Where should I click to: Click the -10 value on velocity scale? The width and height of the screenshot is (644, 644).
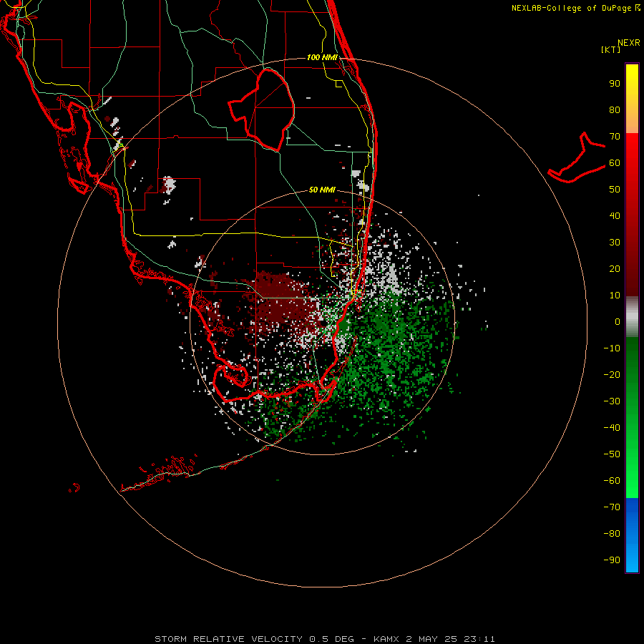(x=612, y=348)
